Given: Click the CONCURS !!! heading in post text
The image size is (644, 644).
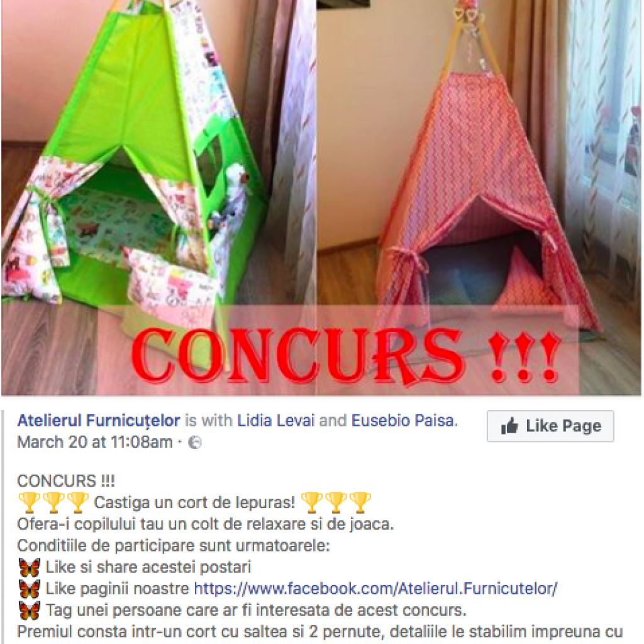Looking at the screenshot, I should [66, 481].
